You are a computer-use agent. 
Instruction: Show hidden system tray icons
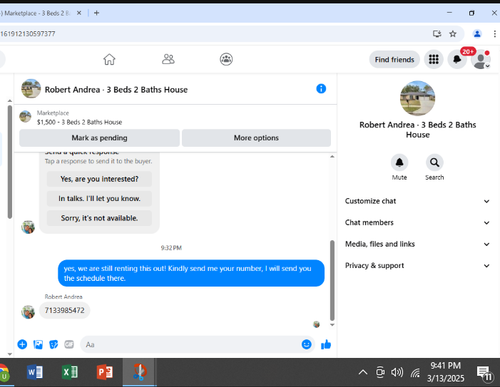tap(363, 372)
